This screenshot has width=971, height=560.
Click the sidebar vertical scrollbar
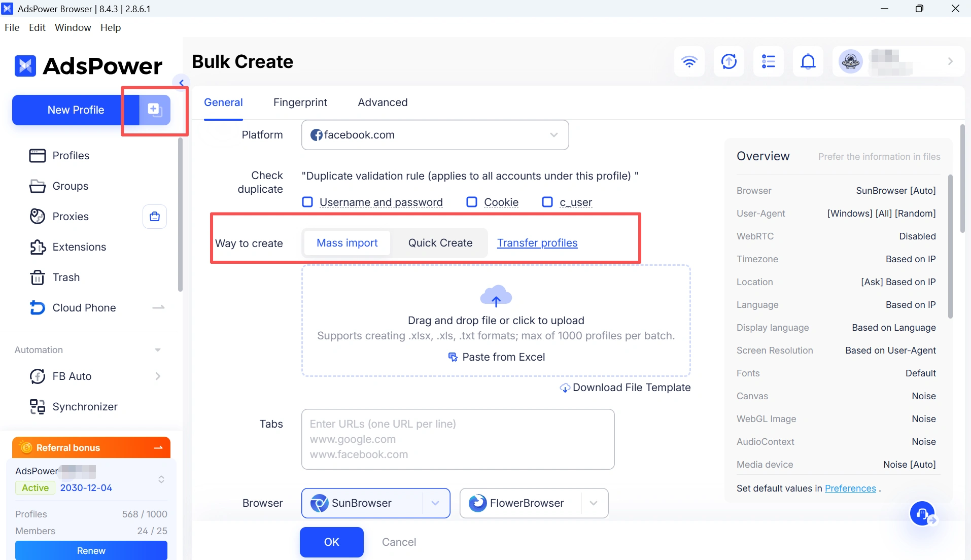(x=180, y=215)
